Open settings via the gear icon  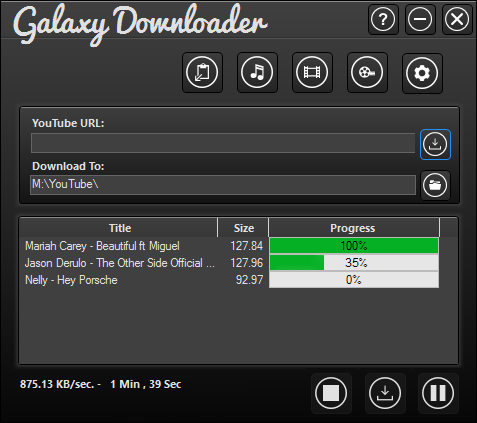[422, 73]
